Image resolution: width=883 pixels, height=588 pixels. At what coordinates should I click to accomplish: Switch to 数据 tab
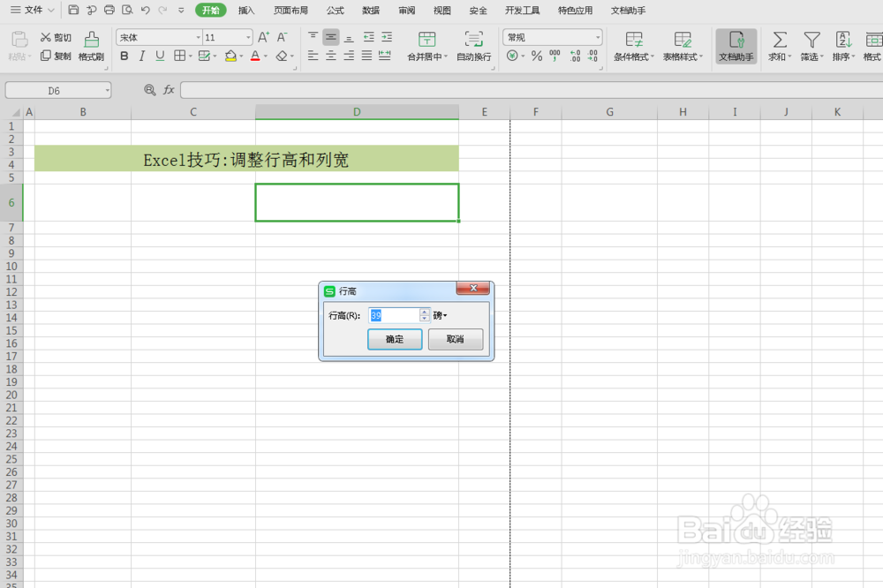(x=371, y=10)
